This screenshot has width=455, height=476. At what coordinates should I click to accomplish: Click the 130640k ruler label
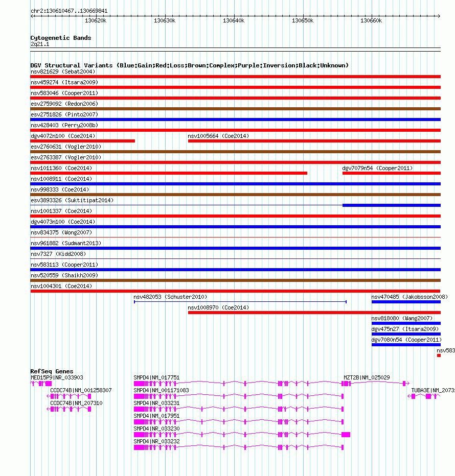click(x=234, y=20)
